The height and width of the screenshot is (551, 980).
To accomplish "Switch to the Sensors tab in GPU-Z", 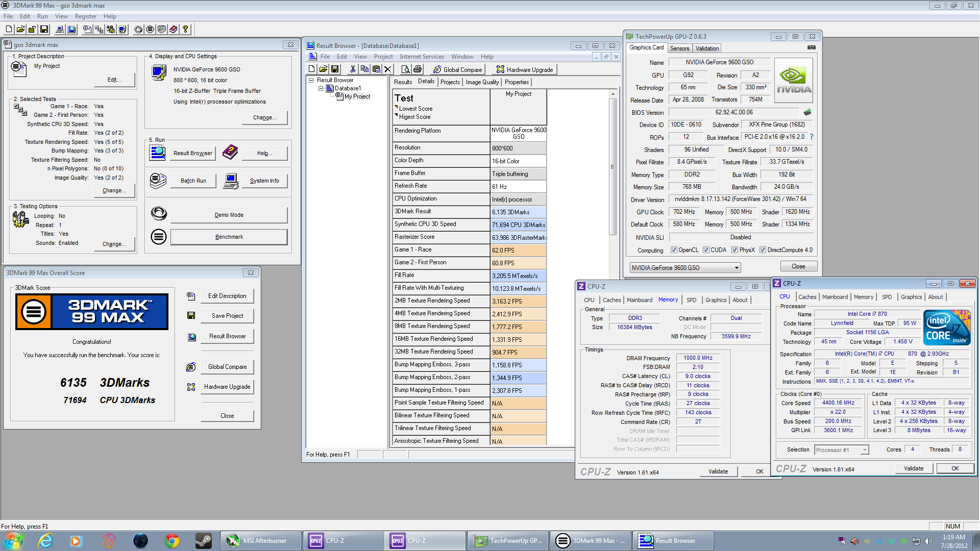I will click(679, 48).
